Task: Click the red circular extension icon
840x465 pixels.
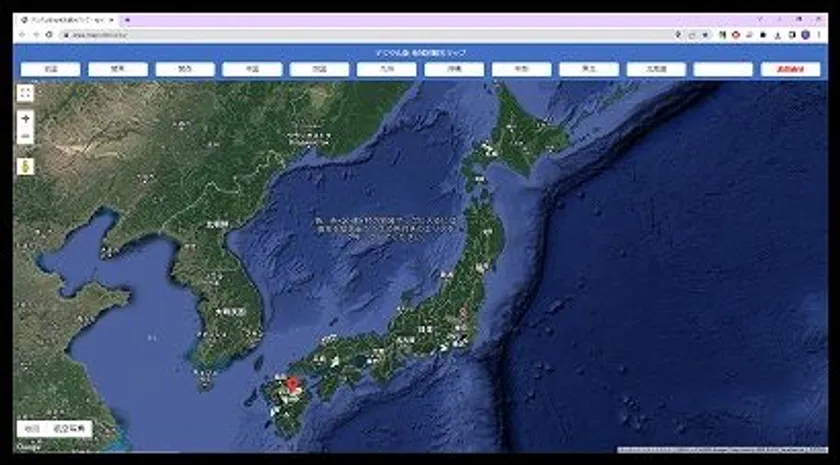Action: [x=736, y=35]
